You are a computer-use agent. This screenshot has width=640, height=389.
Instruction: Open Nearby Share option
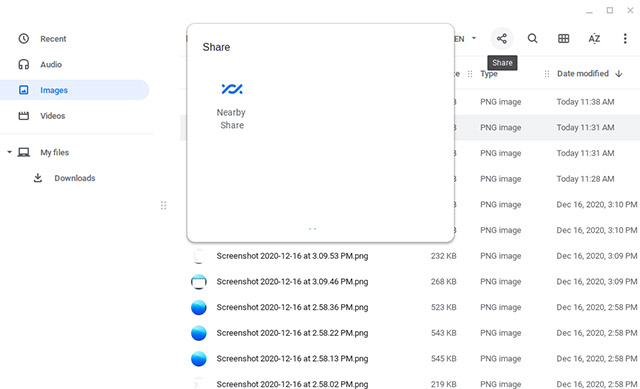tap(231, 106)
